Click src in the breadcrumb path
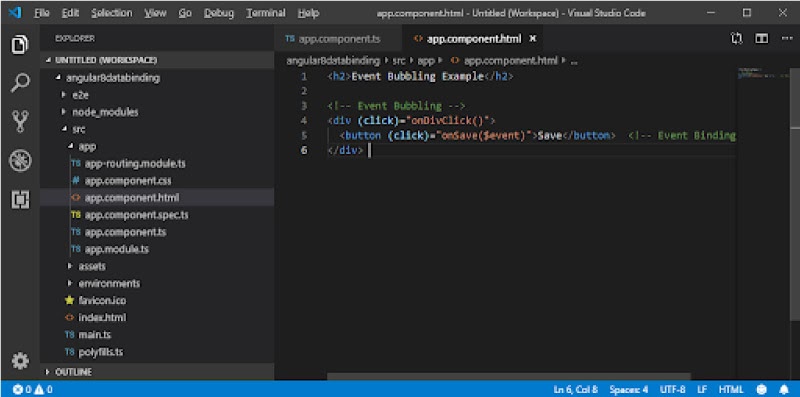The image size is (800, 397). [398, 61]
